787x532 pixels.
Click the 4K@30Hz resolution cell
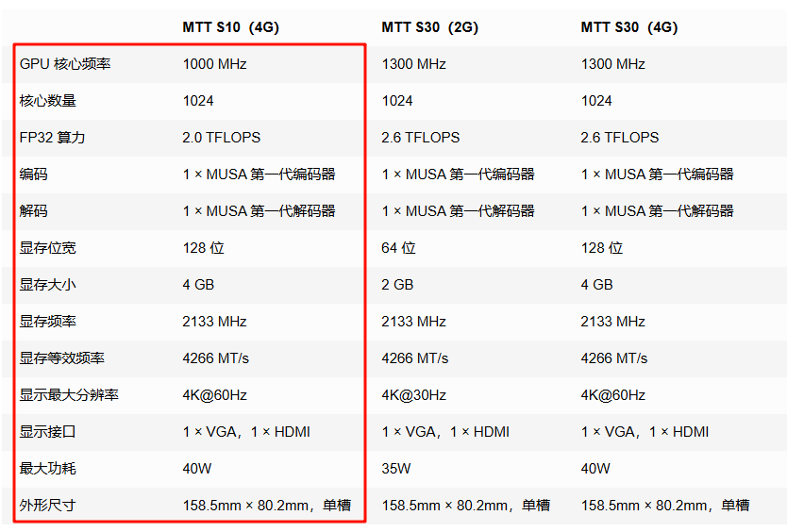click(413, 395)
